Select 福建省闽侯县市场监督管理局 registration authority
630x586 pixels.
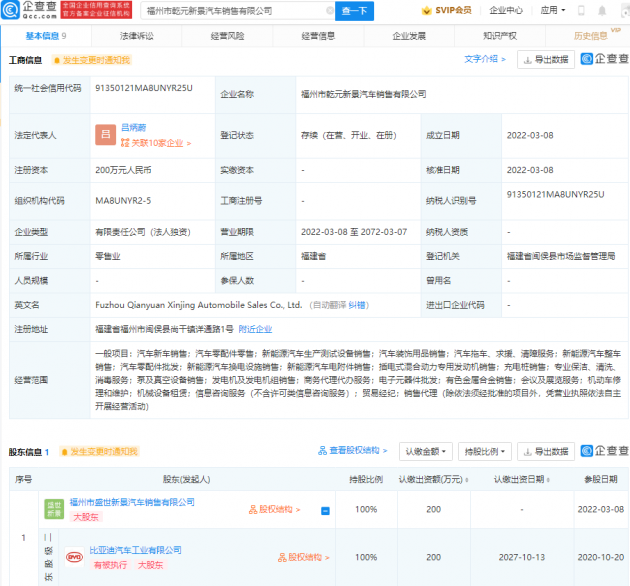tap(561, 256)
